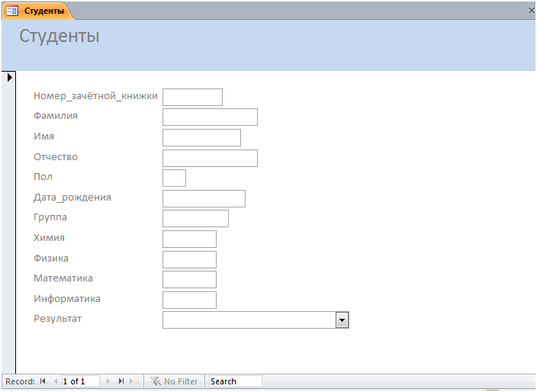
Task: Click the current record number box
Action: (81, 381)
